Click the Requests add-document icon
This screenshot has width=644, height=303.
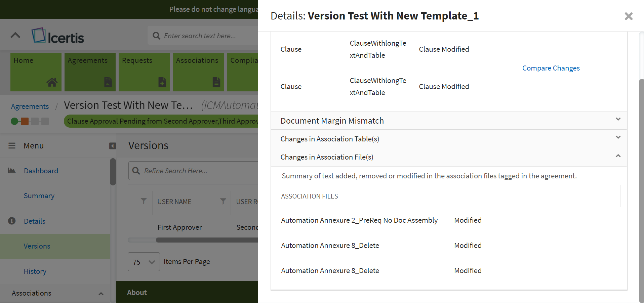162,82
